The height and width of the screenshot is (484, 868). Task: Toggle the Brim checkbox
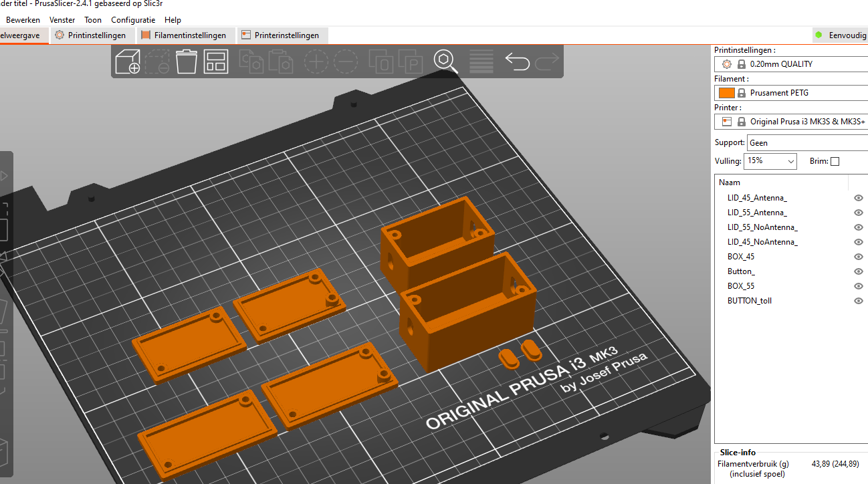(x=835, y=161)
